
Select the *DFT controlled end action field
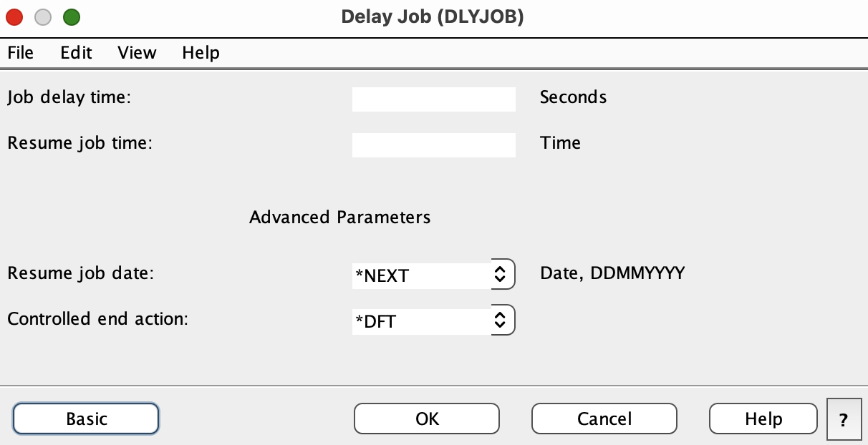point(420,322)
